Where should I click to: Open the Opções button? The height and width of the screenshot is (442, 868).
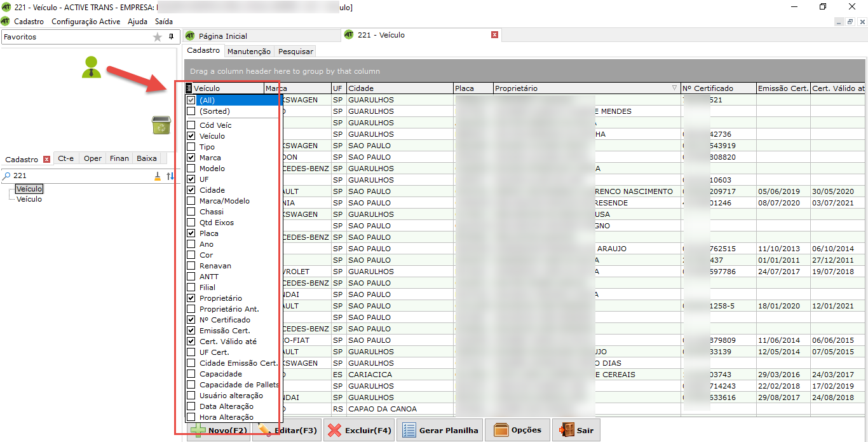tap(517, 430)
